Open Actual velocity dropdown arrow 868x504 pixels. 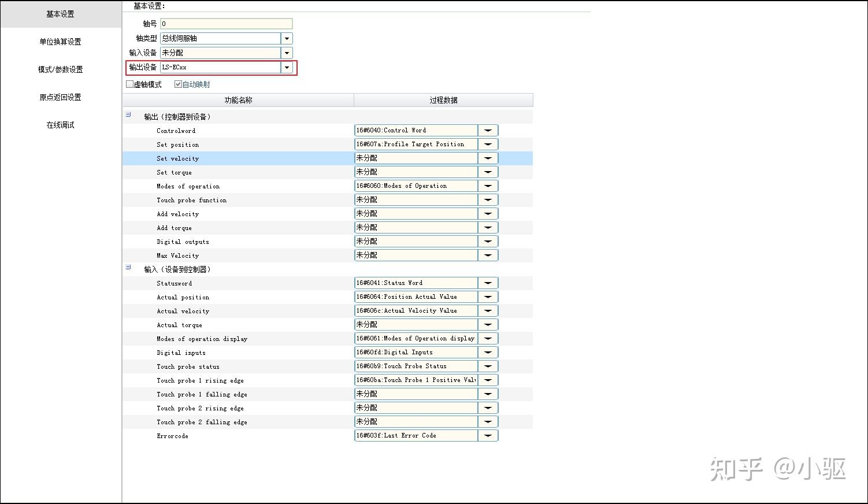point(488,311)
